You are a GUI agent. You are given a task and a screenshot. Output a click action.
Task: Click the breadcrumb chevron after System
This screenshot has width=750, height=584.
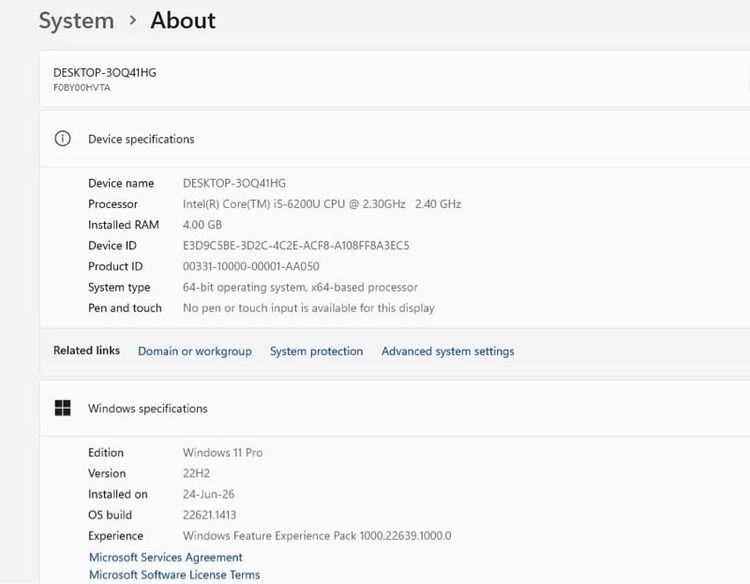(132, 21)
